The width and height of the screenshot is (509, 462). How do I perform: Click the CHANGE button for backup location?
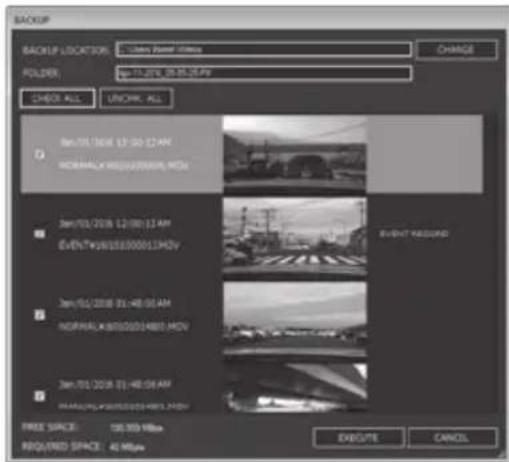tap(456, 50)
